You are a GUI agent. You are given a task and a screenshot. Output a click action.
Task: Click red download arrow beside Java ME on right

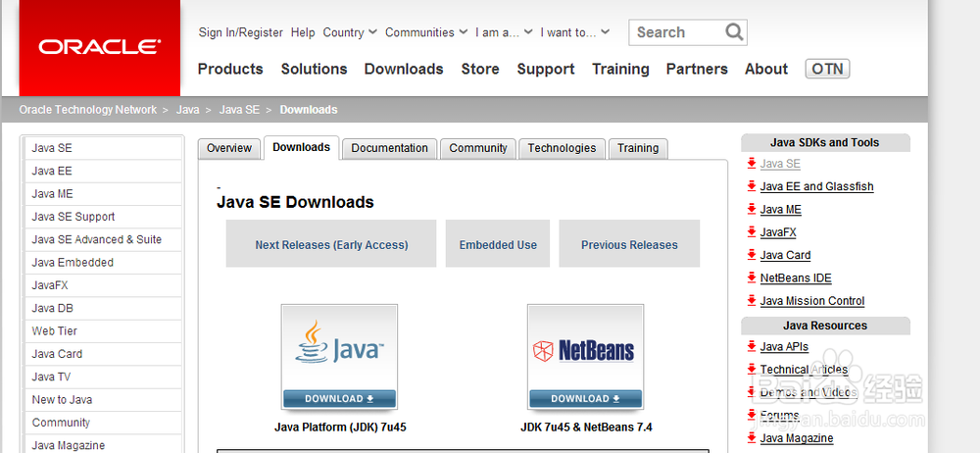pos(752,209)
